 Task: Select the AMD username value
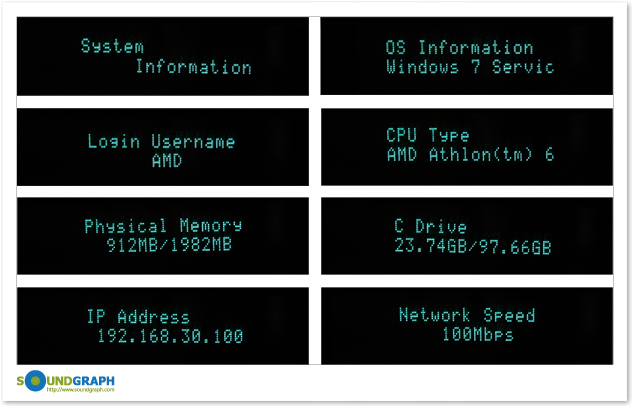pyautogui.click(x=167, y=161)
